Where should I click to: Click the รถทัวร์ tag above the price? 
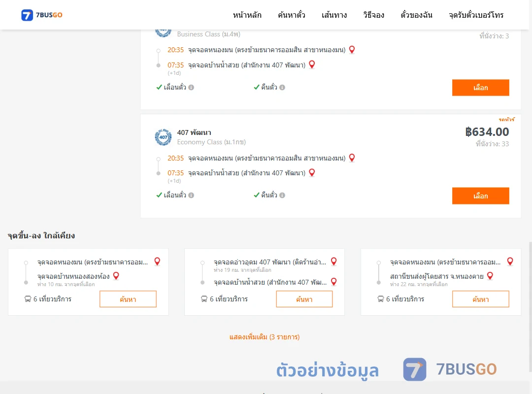coord(506,119)
